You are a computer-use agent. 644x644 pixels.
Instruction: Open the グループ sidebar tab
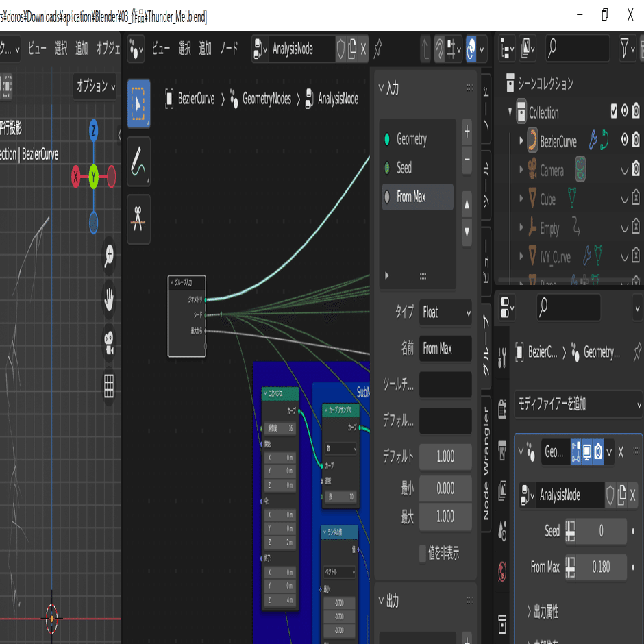click(x=486, y=346)
